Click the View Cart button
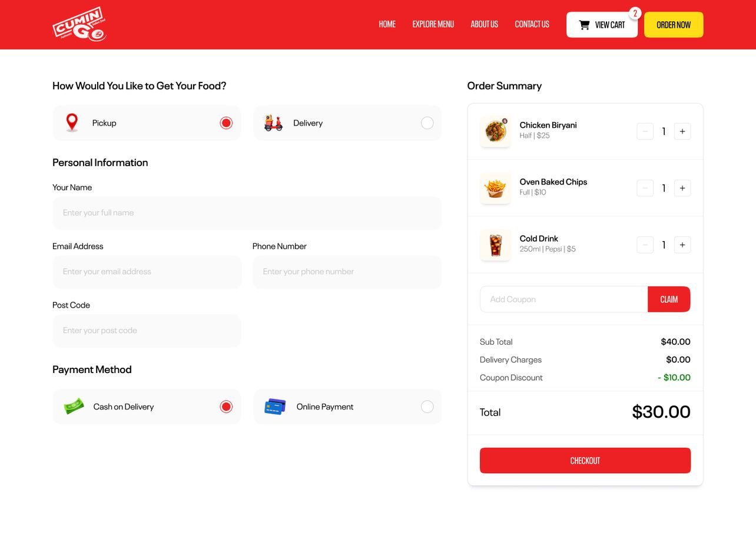756x538 pixels. (x=602, y=25)
